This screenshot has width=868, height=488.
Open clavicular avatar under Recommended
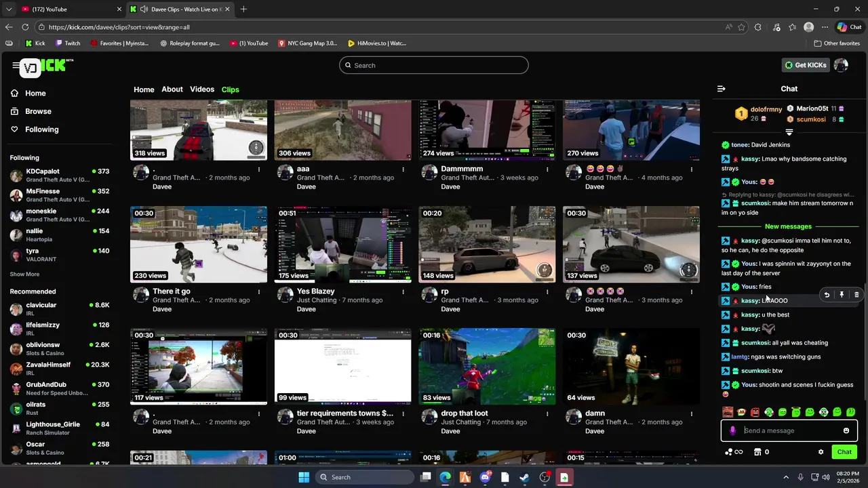click(x=16, y=309)
